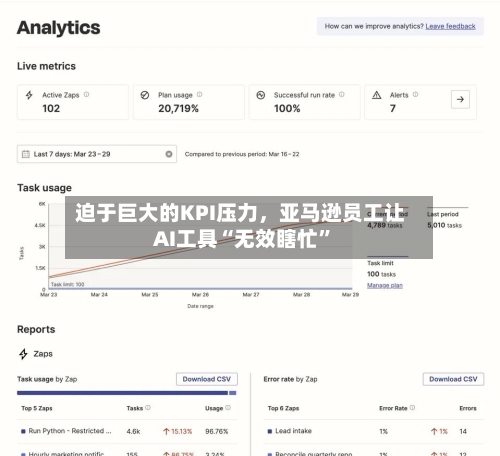Screen dimensions: 500x456
Task: Click the Top 6 Zaps column header
Action: tap(283, 408)
